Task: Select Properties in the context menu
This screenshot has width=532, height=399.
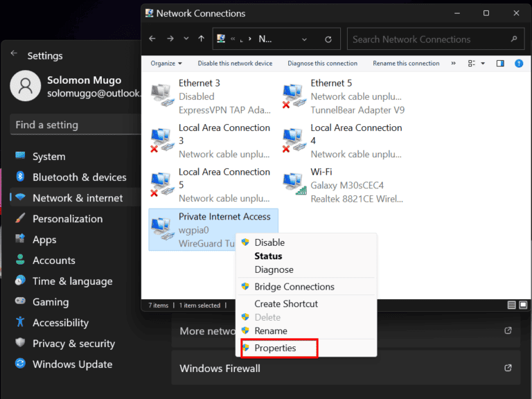Action: [275, 348]
